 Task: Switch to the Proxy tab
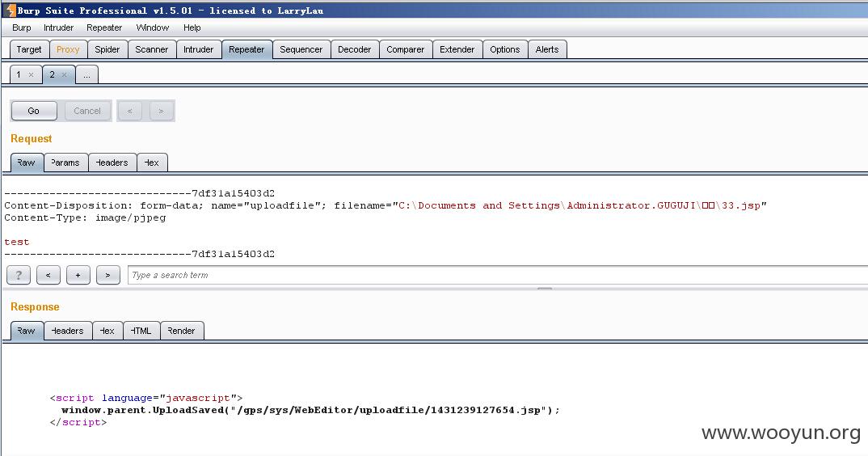click(68, 49)
